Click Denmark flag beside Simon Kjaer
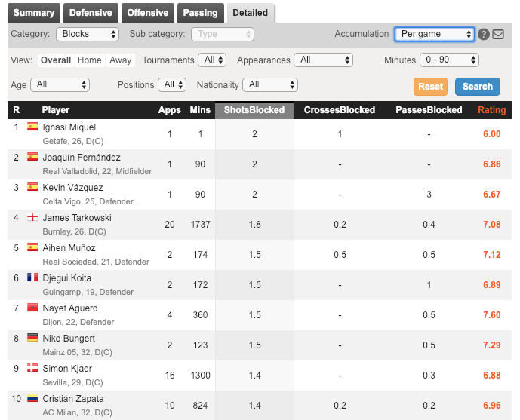The image size is (520, 420). [x=32, y=368]
